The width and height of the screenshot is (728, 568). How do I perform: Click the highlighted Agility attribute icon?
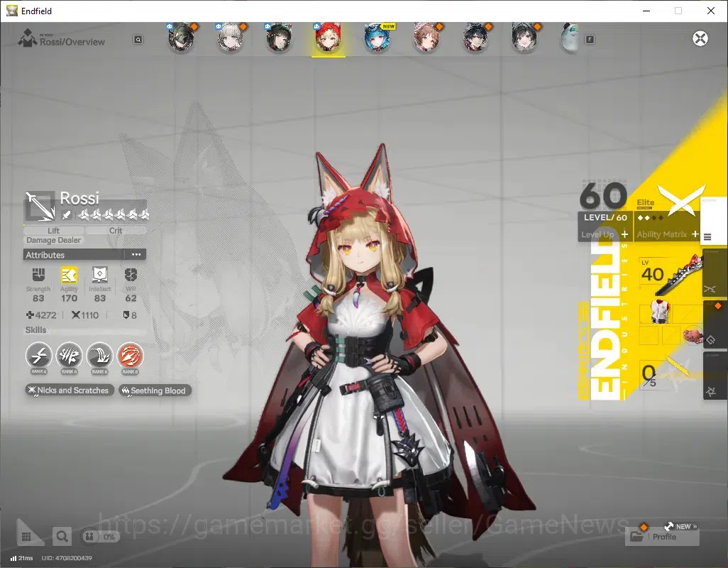(69, 275)
